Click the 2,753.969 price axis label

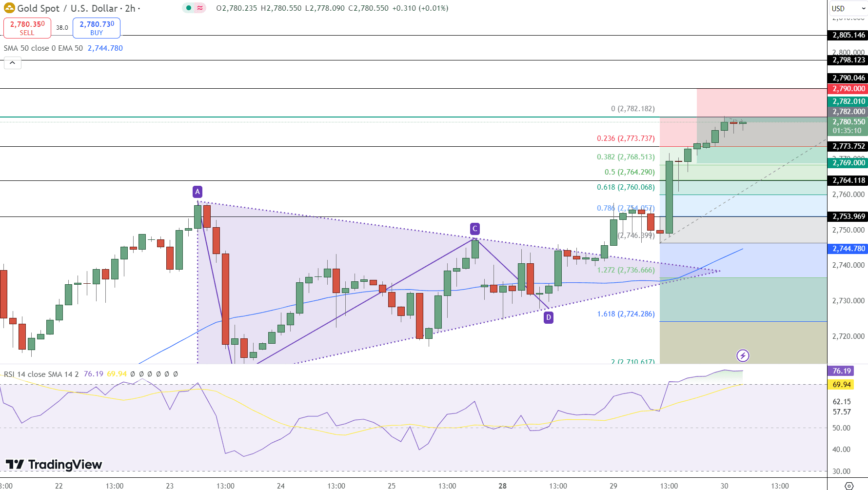point(848,216)
